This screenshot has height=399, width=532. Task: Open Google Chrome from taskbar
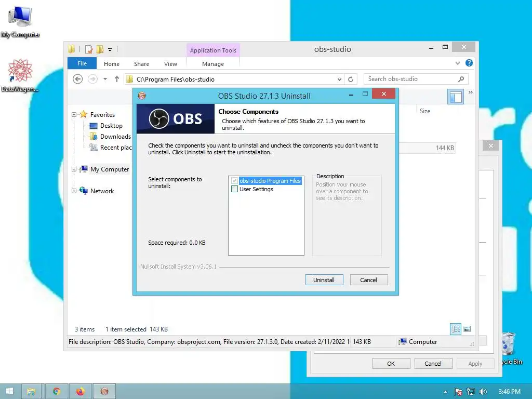pos(56,391)
